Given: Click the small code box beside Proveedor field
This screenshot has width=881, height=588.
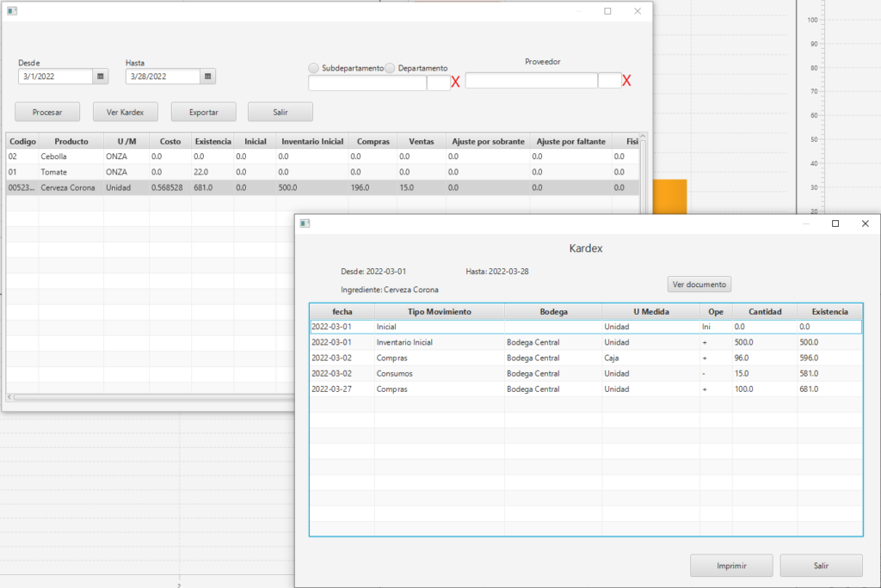Looking at the screenshot, I should click(x=610, y=81).
